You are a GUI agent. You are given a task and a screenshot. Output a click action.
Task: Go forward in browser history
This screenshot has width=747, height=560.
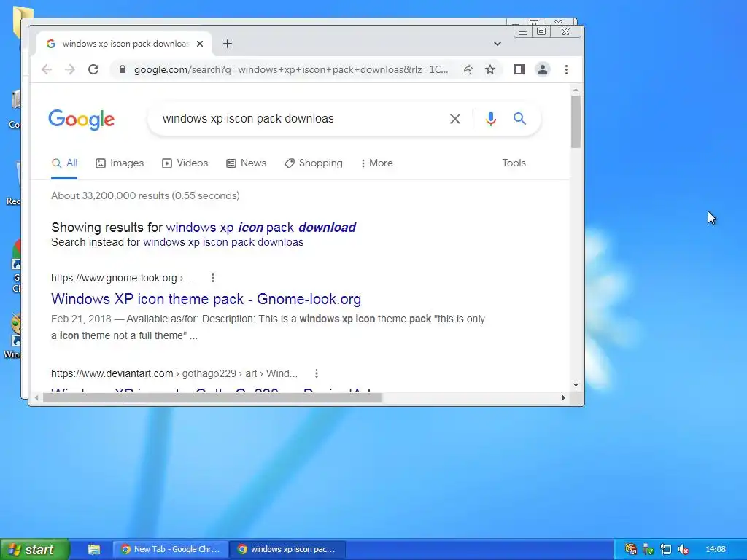click(x=70, y=69)
